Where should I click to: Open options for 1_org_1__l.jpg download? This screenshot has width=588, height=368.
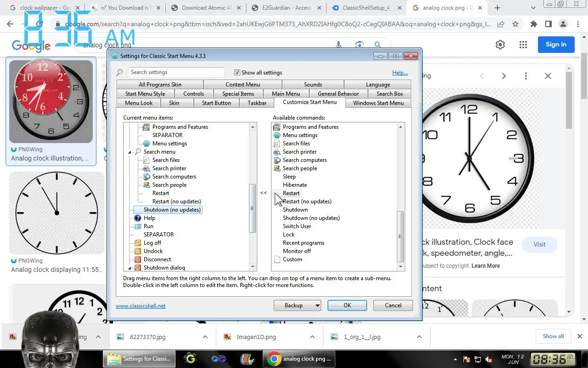click(419, 337)
